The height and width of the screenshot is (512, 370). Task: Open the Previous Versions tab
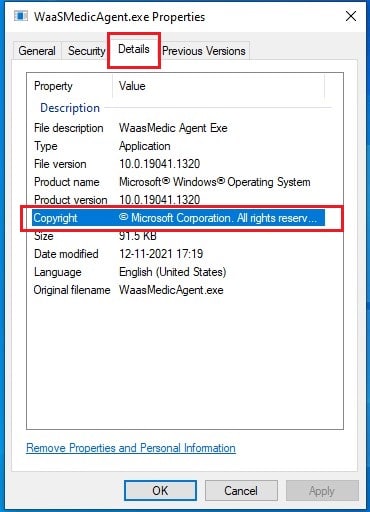pyautogui.click(x=204, y=51)
